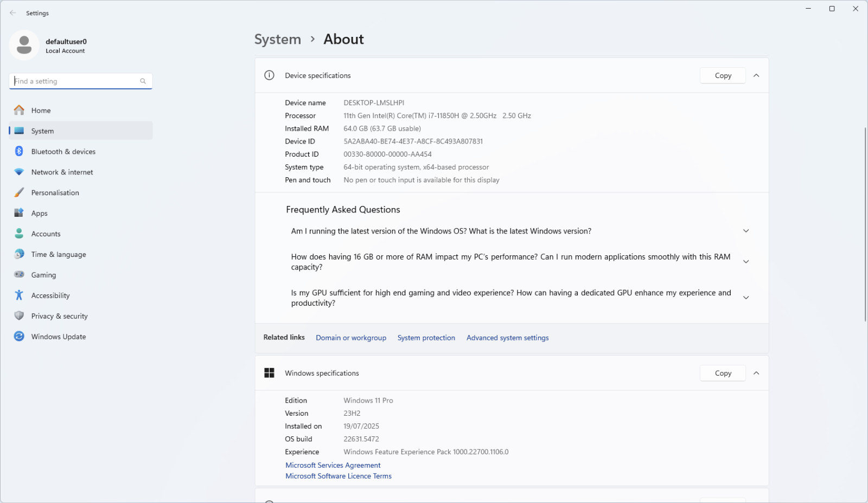Click the Product ID 00330-80000-00000-AA454
This screenshot has height=503, width=868.
387,154
